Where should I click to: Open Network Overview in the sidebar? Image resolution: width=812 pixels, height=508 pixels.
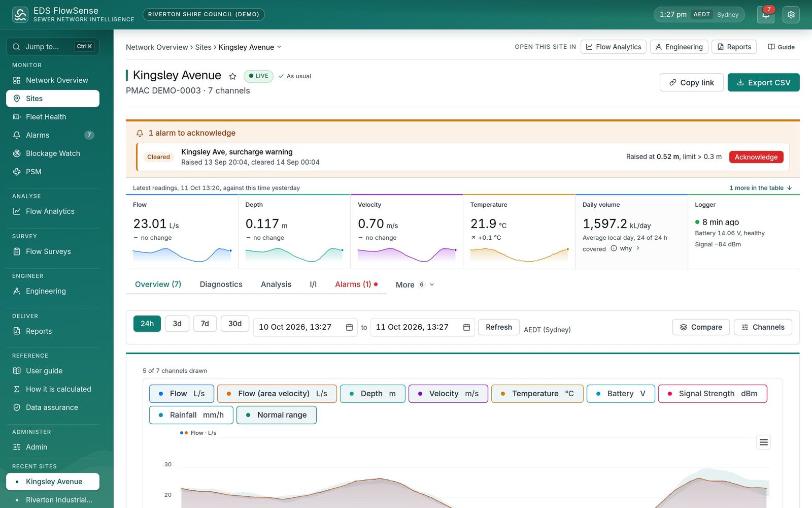point(53,80)
